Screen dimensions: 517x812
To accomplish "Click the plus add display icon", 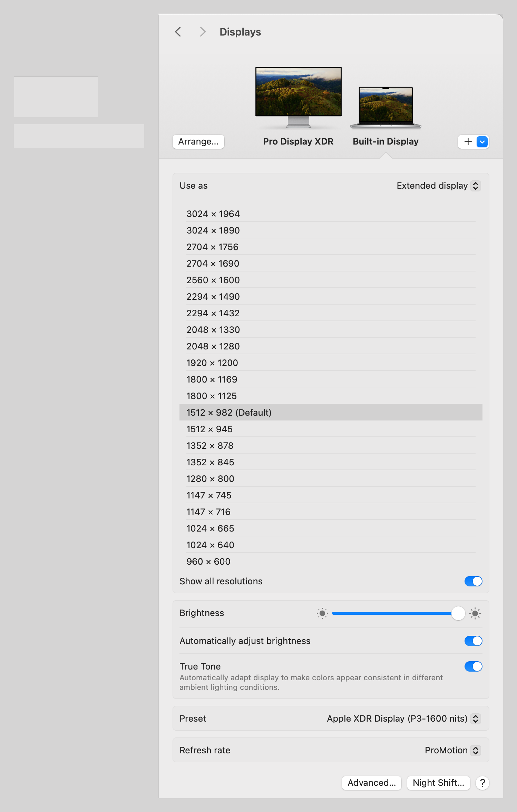I will [468, 142].
